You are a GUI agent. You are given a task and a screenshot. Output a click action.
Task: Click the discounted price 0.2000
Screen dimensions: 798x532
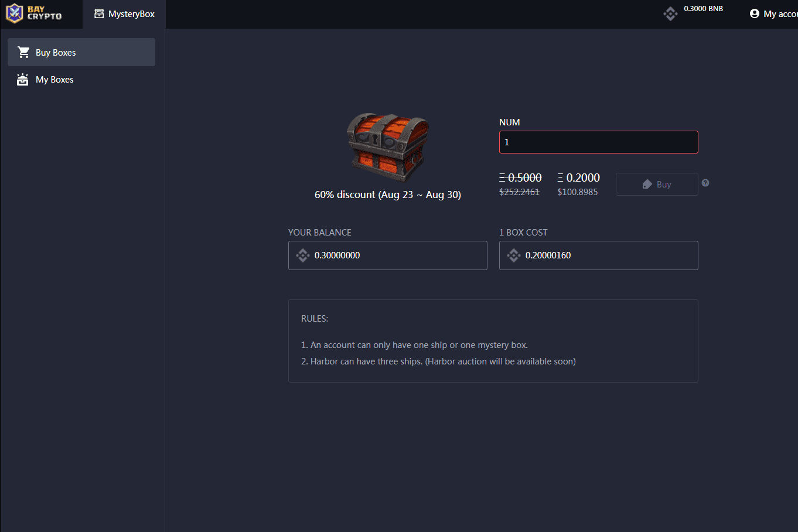coord(578,178)
